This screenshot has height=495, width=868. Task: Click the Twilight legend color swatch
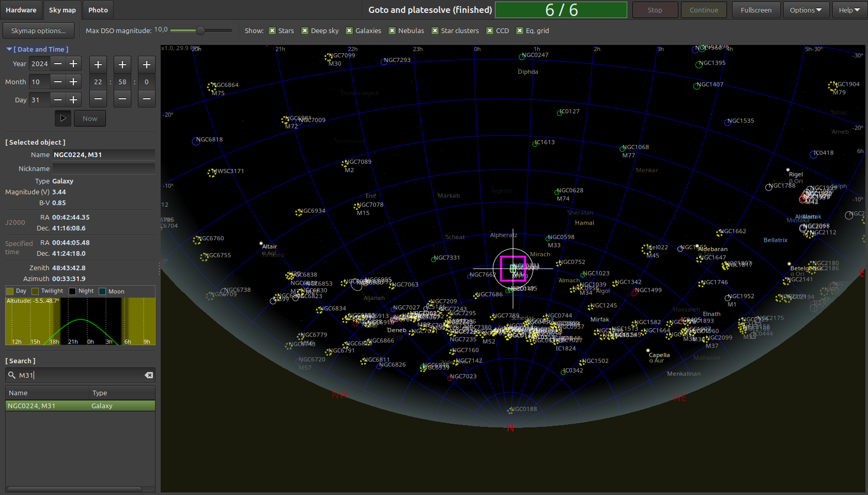(35, 291)
